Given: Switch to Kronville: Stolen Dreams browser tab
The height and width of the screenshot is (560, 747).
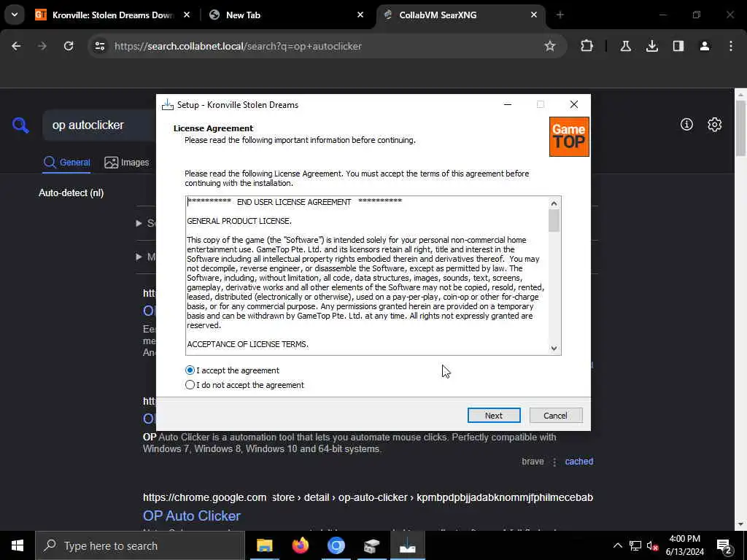Looking at the screenshot, I should coord(113,15).
